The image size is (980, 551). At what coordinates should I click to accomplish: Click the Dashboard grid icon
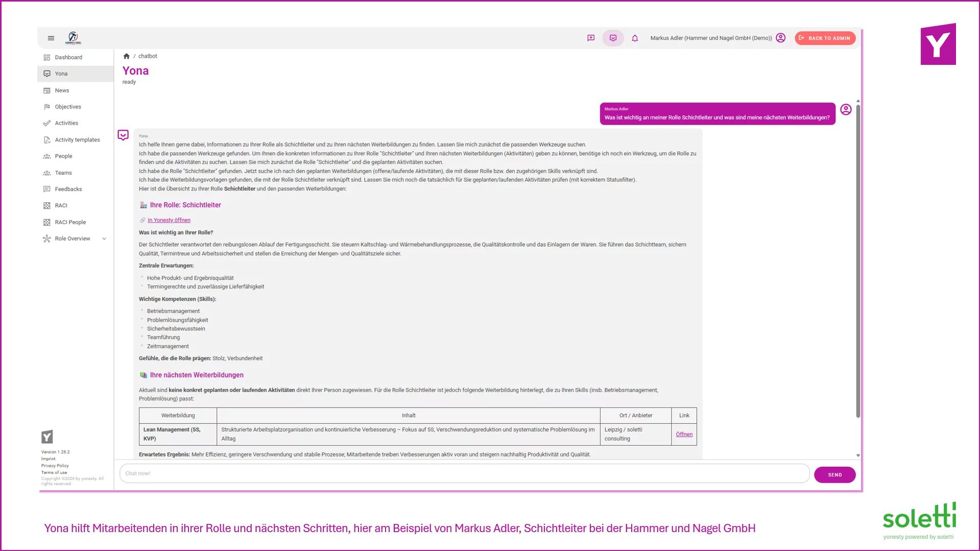pyautogui.click(x=47, y=58)
